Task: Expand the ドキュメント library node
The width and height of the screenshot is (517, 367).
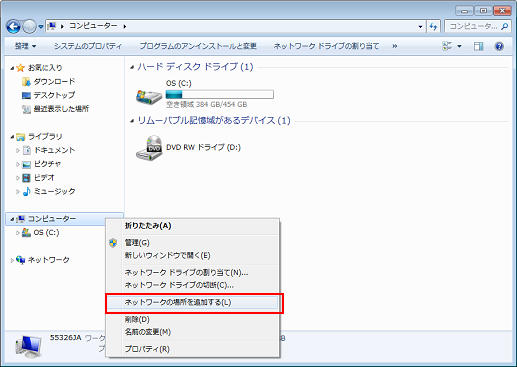Action: pyautogui.click(x=18, y=150)
